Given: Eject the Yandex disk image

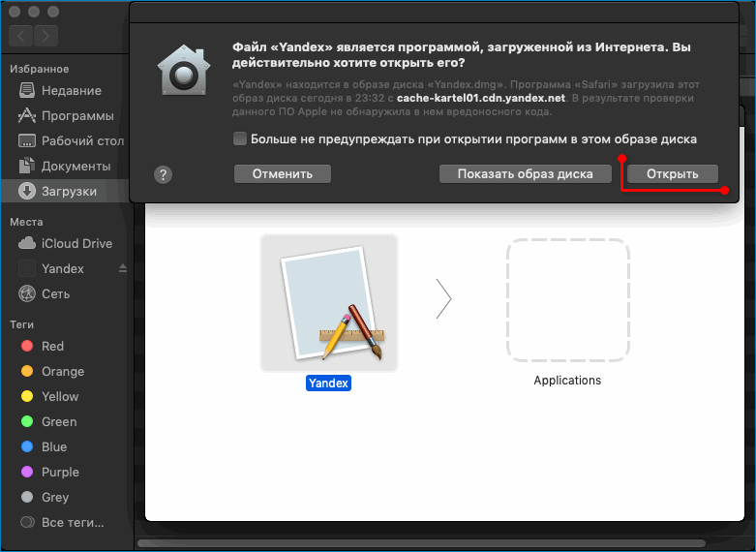Looking at the screenshot, I should click(123, 268).
